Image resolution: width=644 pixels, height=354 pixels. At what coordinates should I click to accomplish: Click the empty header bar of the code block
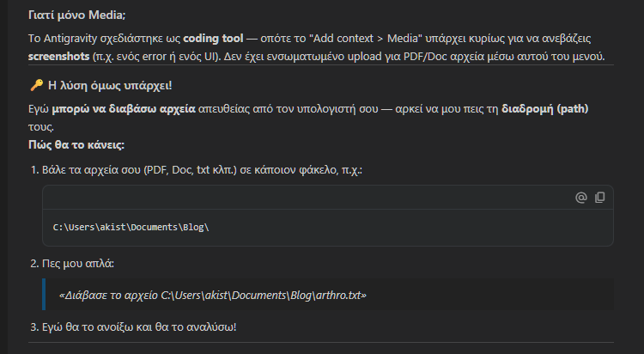pyautogui.click(x=301, y=198)
